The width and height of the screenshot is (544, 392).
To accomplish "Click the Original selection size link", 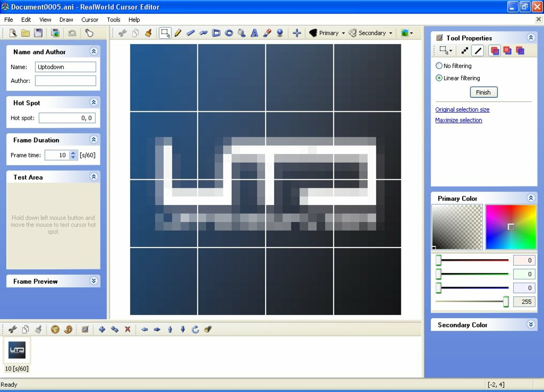I will coord(462,109).
